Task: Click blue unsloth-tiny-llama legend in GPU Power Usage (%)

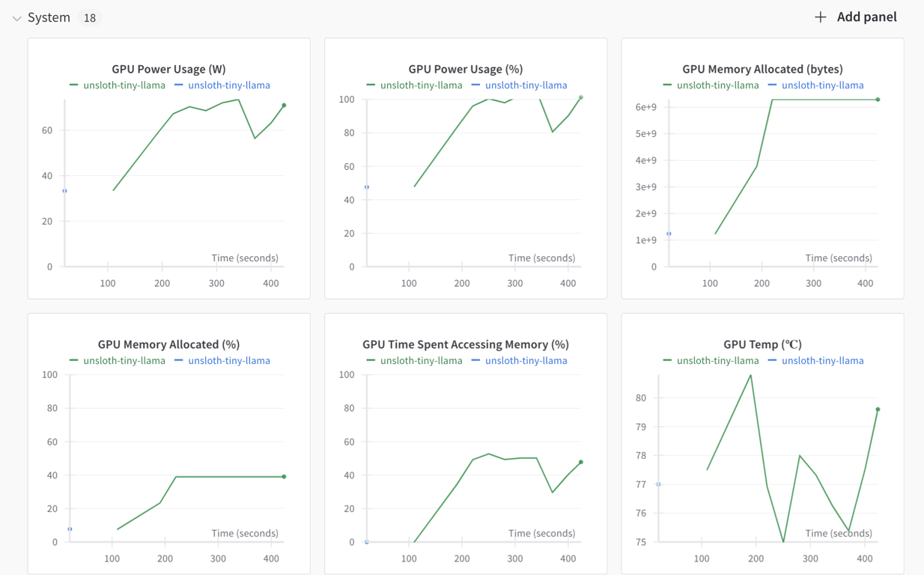Action: 519,85
